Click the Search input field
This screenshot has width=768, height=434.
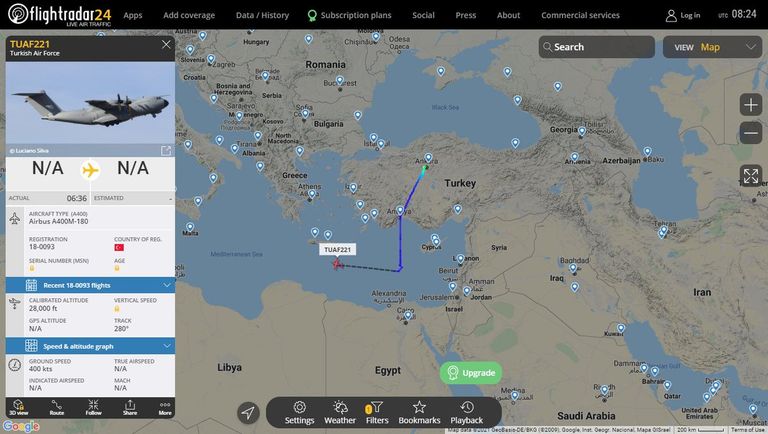(x=597, y=47)
